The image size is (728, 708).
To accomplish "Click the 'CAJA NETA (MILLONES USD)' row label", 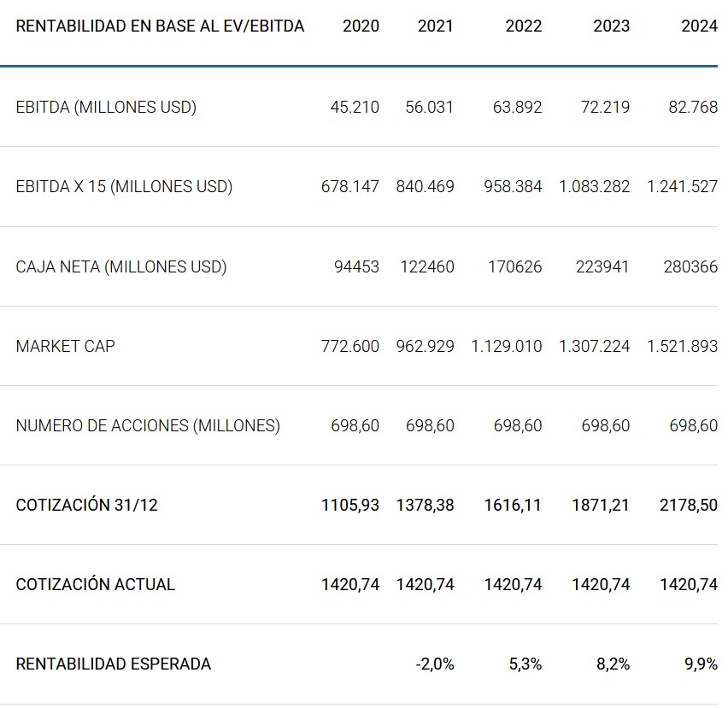I will [x=121, y=266].
